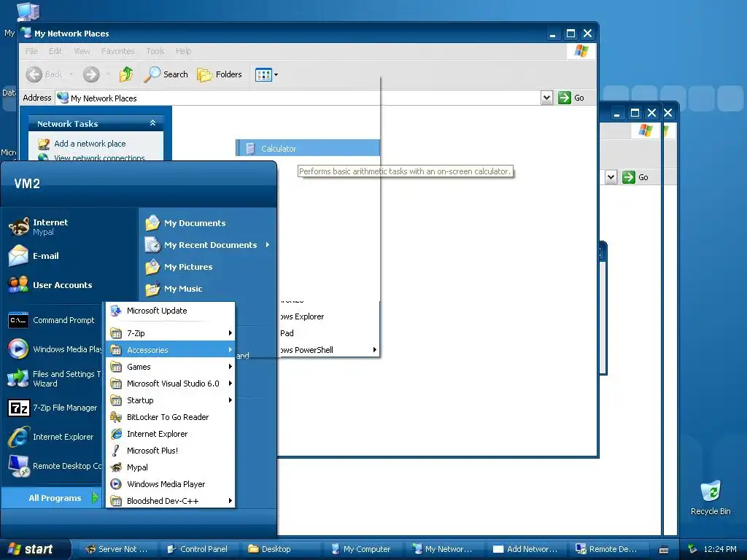This screenshot has height=560, width=747.
Task: Open My Recent Documents
Action: tap(208, 245)
